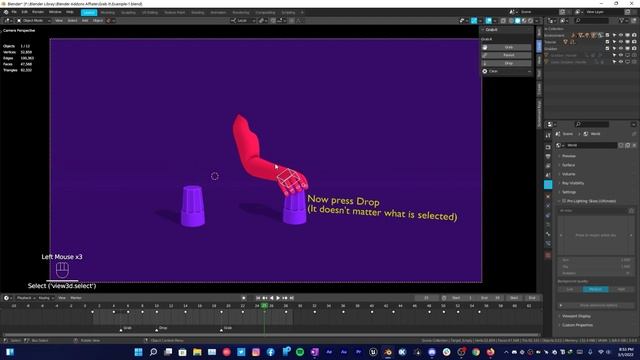Open the Scene properties tab
Image resolution: width=640 pixels, height=360 pixels.
coord(548,175)
